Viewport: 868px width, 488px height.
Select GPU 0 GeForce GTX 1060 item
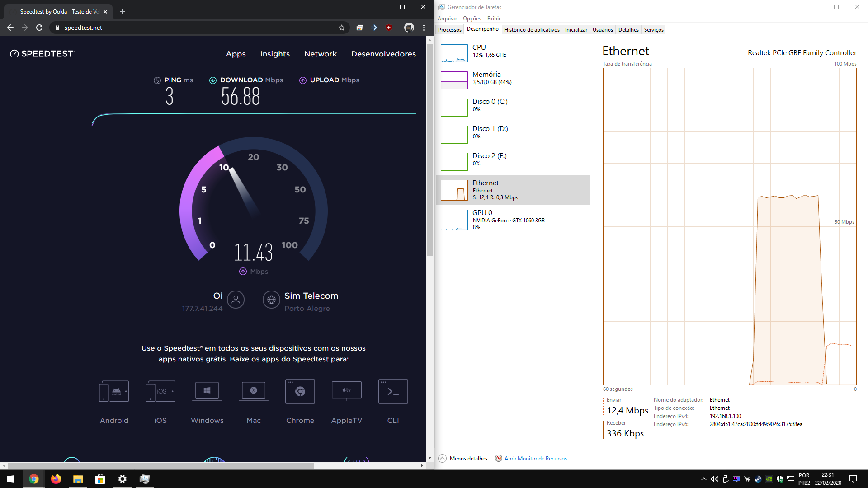point(513,220)
